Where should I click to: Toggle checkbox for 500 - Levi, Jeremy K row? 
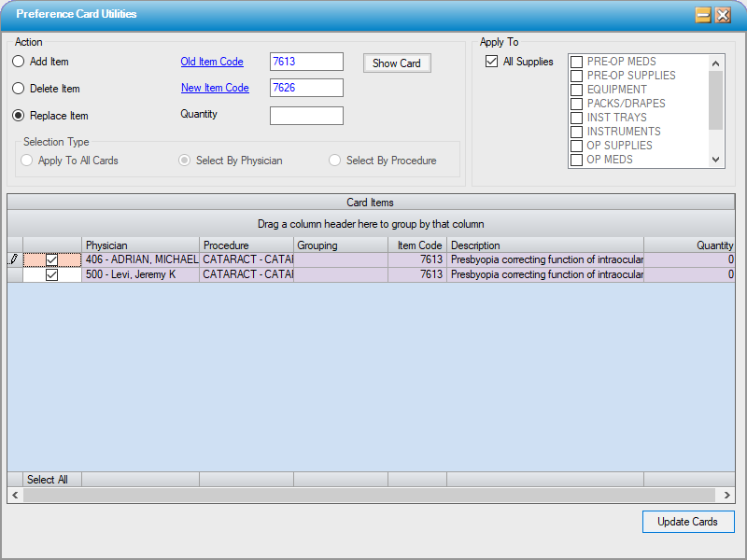click(52, 275)
